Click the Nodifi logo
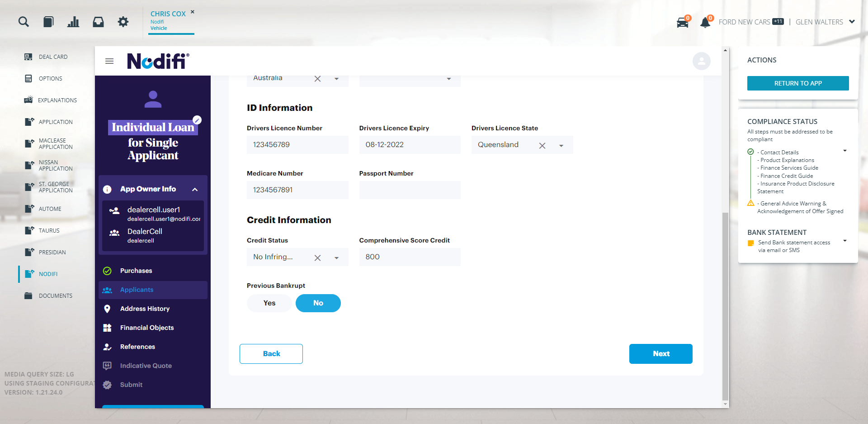The height and width of the screenshot is (424, 868). 158,61
